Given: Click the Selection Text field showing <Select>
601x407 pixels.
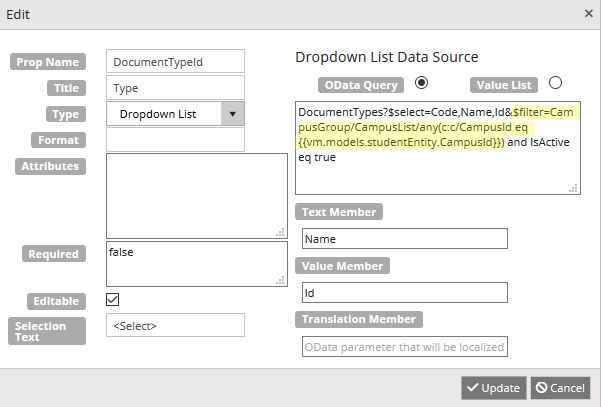Looking at the screenshot, I should point(175,325).
